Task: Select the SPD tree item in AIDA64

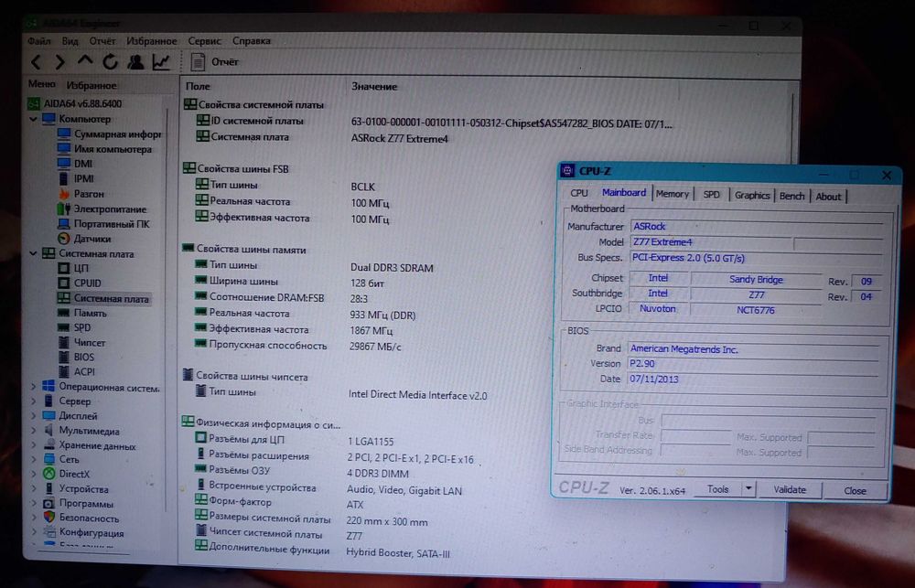Action: (75, 327)
